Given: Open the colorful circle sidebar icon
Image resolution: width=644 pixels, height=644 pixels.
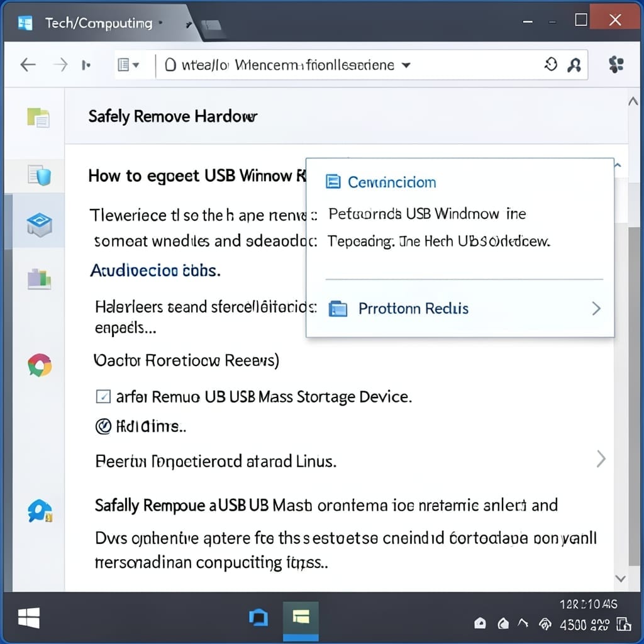Looking at the screenshot, I should (x=40, y=365).
